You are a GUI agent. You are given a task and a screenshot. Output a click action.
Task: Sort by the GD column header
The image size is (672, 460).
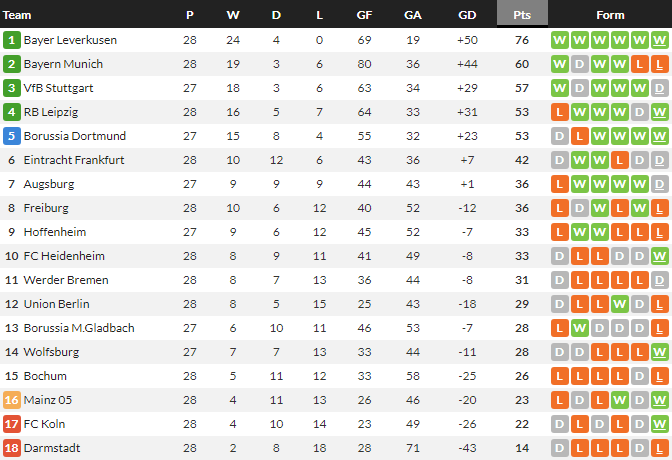(467, 15)
